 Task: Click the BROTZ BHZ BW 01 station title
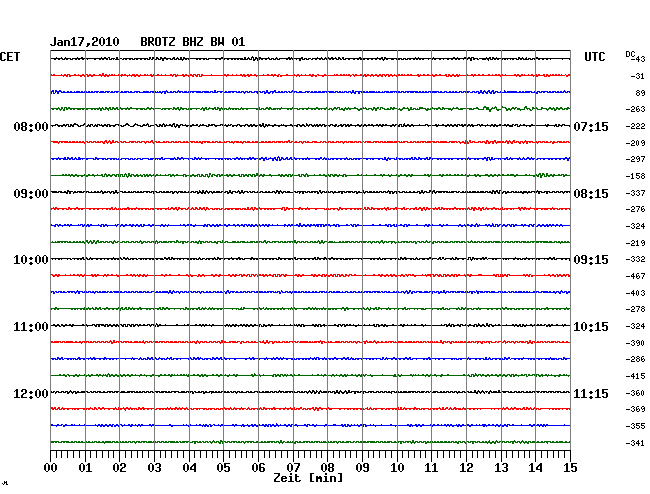(192, 42)
